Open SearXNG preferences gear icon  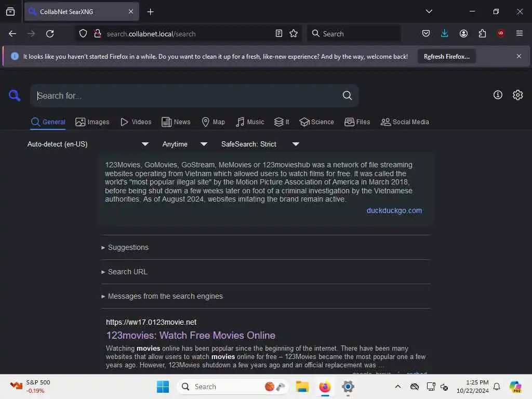tap(517, 95)
